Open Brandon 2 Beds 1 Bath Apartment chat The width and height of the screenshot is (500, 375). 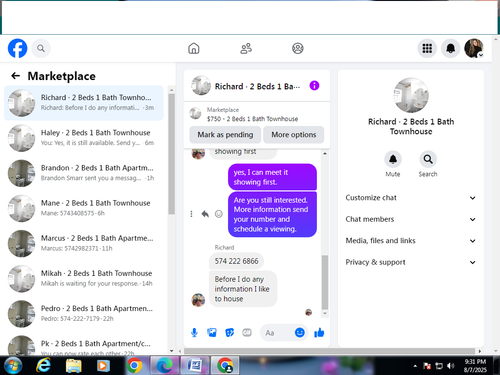84,173
